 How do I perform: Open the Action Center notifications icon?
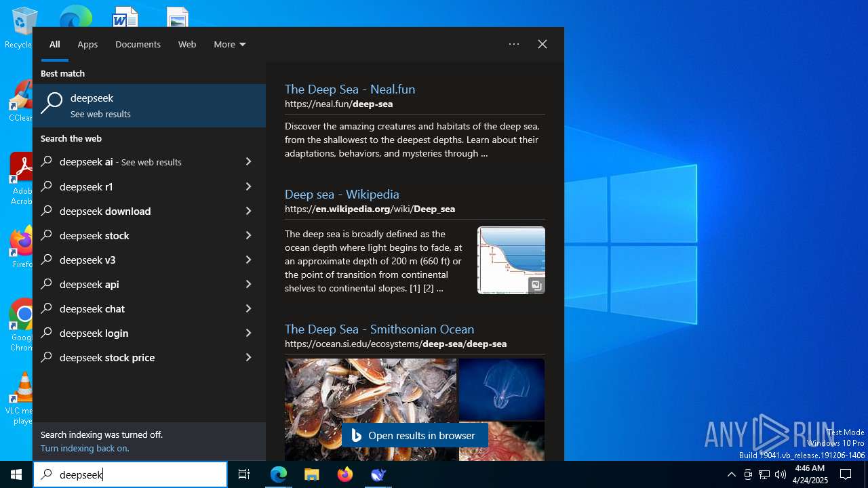pyautogui.click(x=846, y=474)
